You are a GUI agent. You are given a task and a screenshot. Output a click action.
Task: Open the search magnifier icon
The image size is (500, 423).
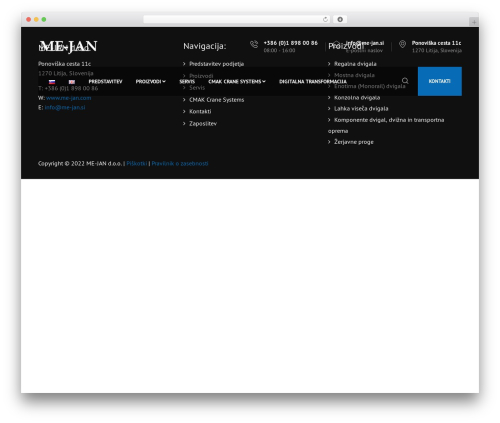tap(405, 81)
